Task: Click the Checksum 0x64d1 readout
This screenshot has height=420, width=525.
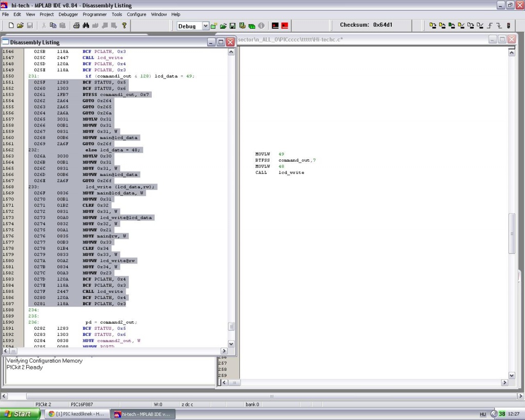Action: pos(366,25)
